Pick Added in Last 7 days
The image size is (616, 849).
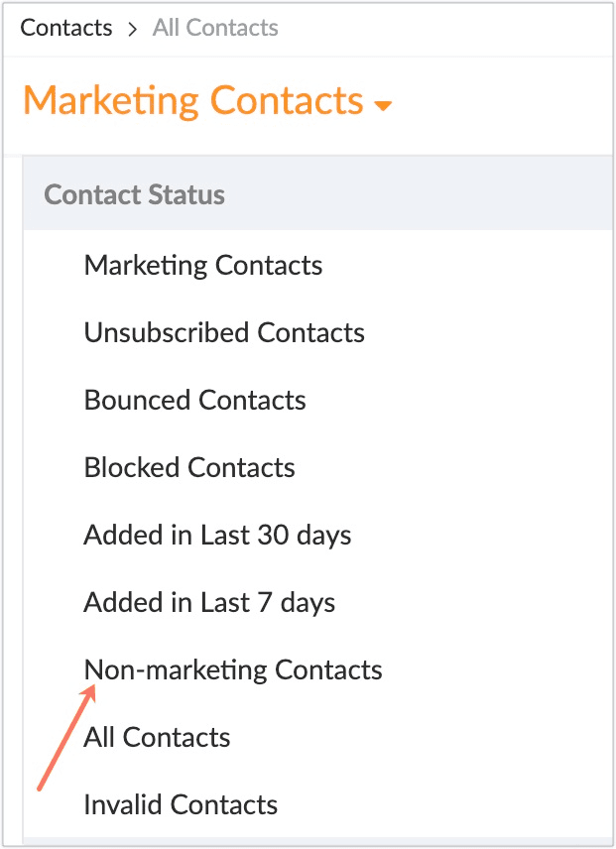pyautogui.click(x=209, y=602)
